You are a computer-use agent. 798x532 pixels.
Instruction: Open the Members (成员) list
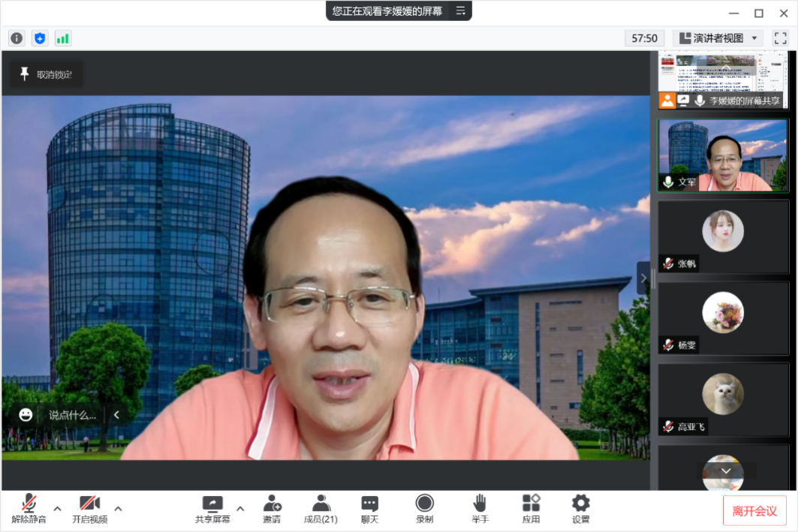click(x=321, y=508)
